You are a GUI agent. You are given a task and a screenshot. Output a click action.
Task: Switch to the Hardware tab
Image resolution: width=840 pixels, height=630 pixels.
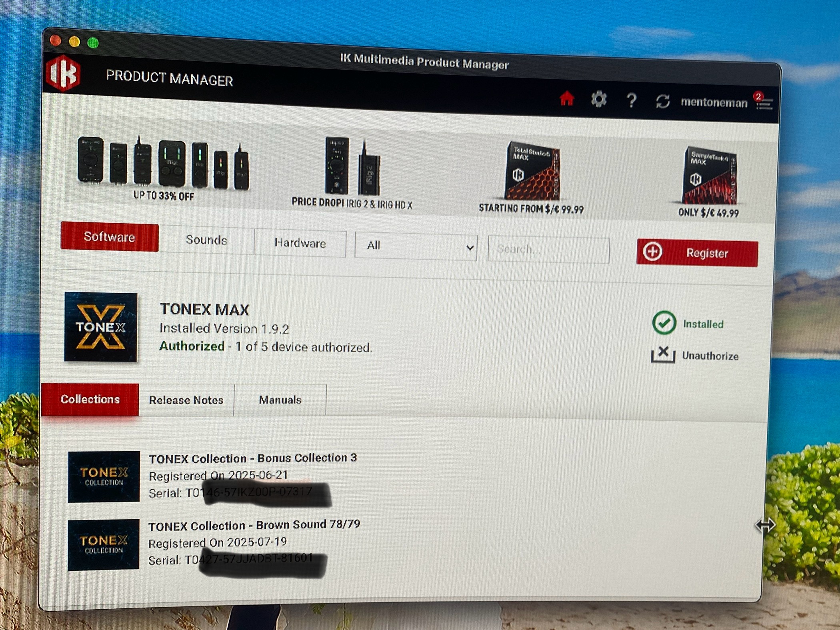(300, 243)
